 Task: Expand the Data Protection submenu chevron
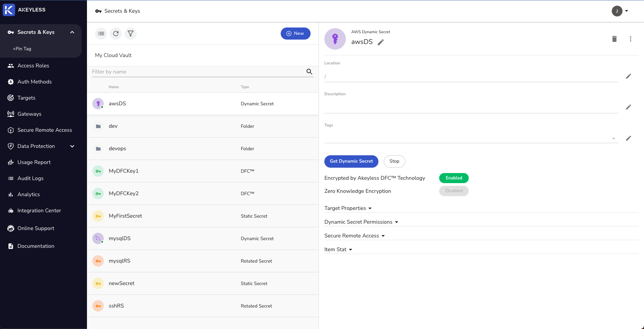72,146
